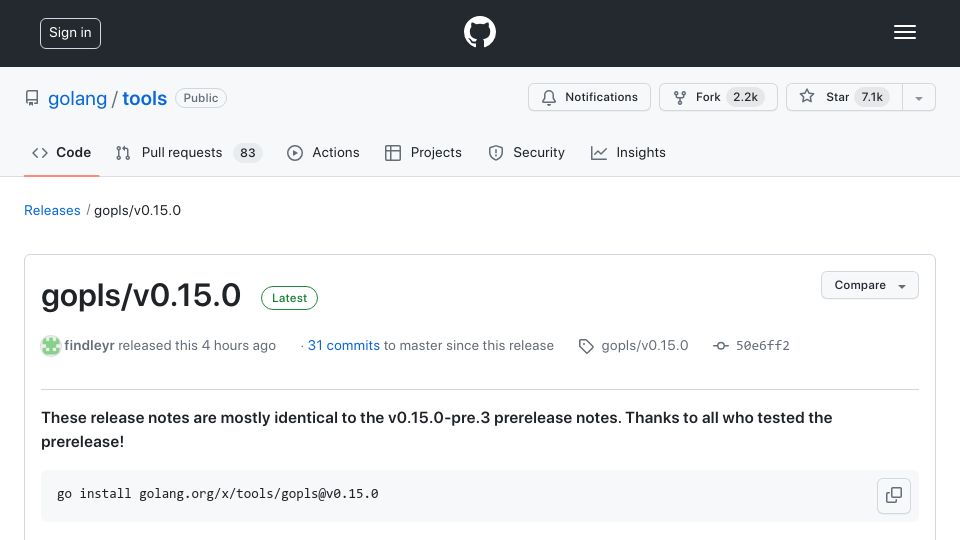
Task: Click the star outline icon
Action: (x=807, y=96)
